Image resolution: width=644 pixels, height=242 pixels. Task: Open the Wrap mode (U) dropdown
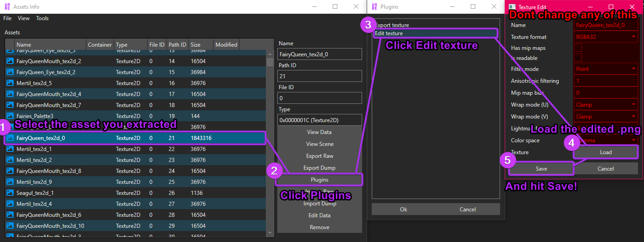606,105
